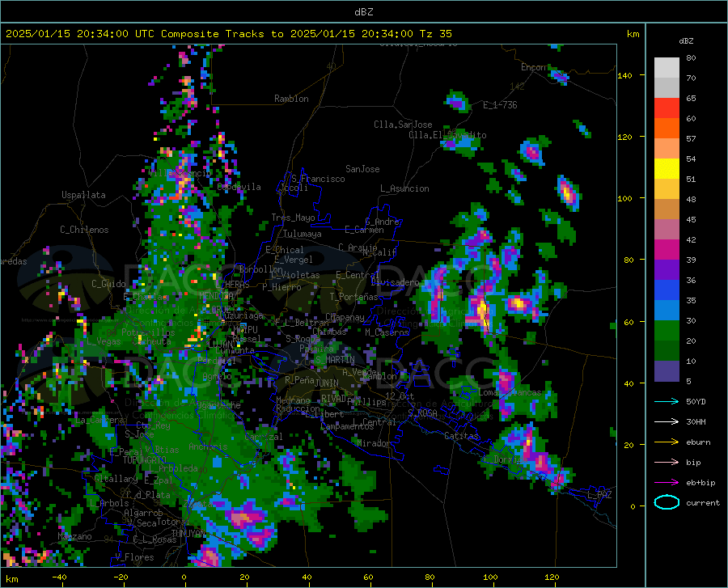Viewport: 728px width, 588px height.
Task: Click the S_Francisco label
Action: (x=318, y=179)
